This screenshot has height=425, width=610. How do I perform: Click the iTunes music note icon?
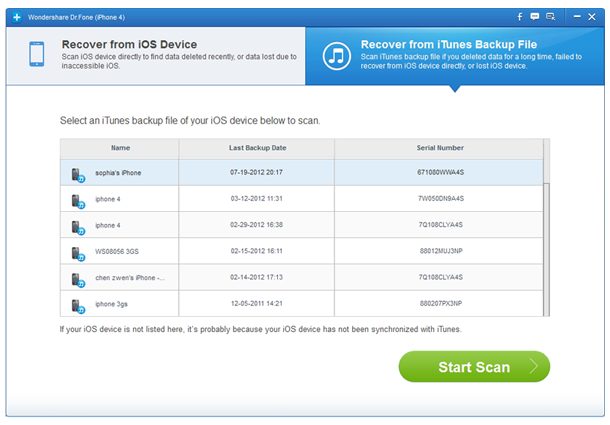coord(337,56)
